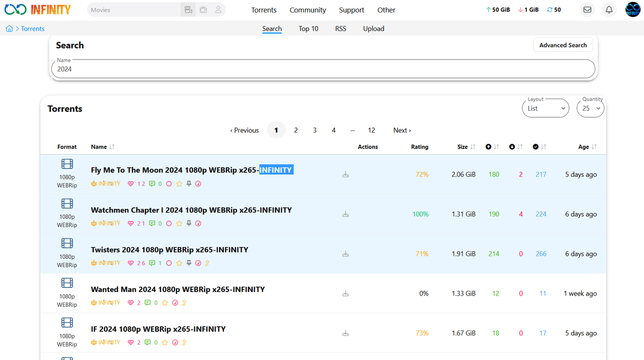Click film format icon of Twisters 2024
The height and width of the screenshot is (360, 644).
(x=67, y=243)
